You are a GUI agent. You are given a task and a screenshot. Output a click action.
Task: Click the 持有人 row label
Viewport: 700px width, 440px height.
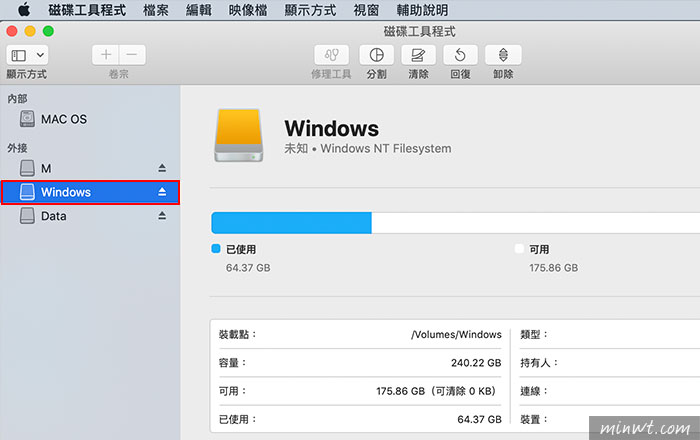(539, 363)
